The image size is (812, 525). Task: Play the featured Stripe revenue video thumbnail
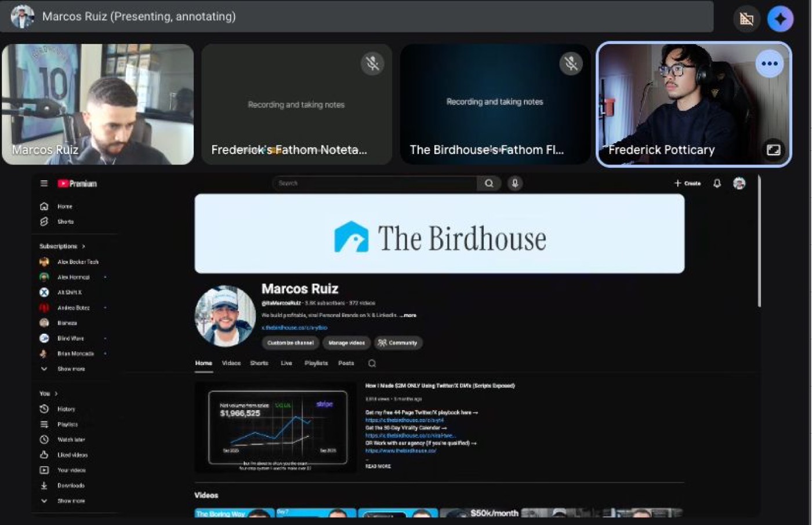(x=277, y=428)
